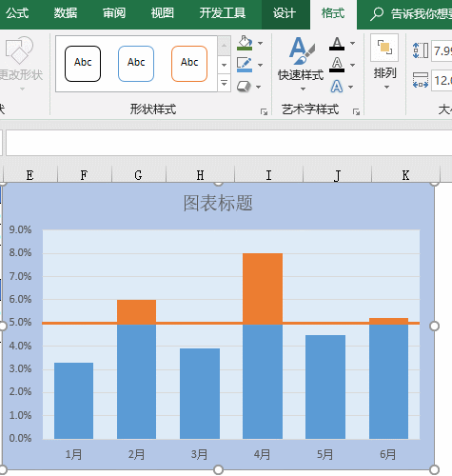Switch to the 设计 ribbon tab
The image size is (452, 476).
click(285, 13)
